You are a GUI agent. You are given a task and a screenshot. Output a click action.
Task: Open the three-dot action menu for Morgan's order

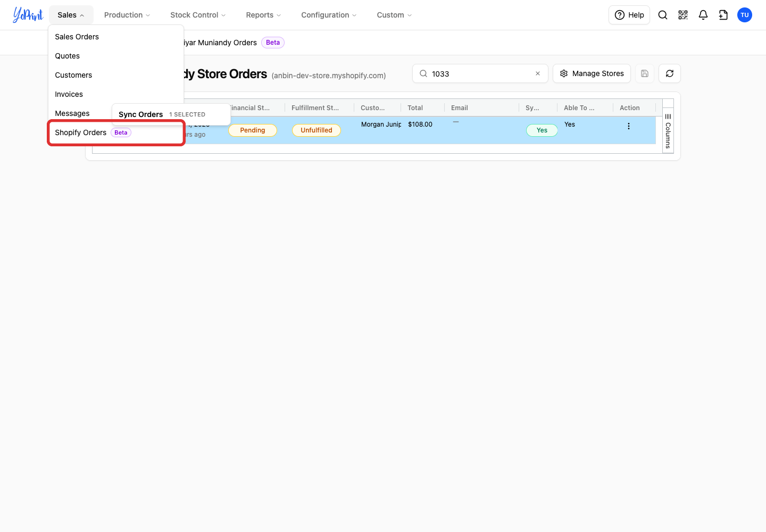629,126
